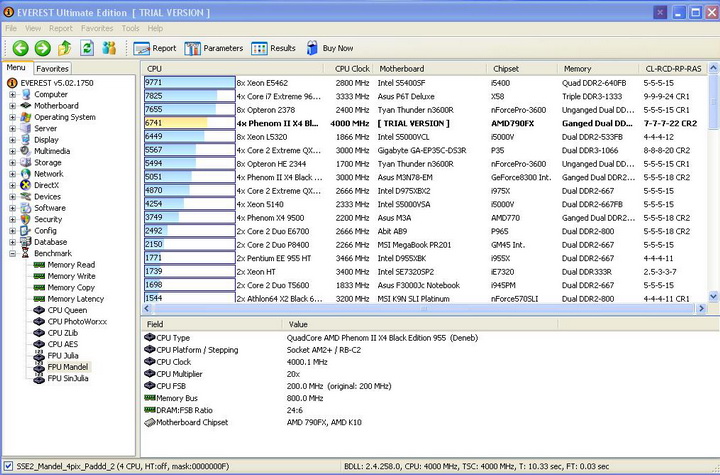
Task: Select the 4x Phenom X4 9500 row
Action: click(425, 218)
